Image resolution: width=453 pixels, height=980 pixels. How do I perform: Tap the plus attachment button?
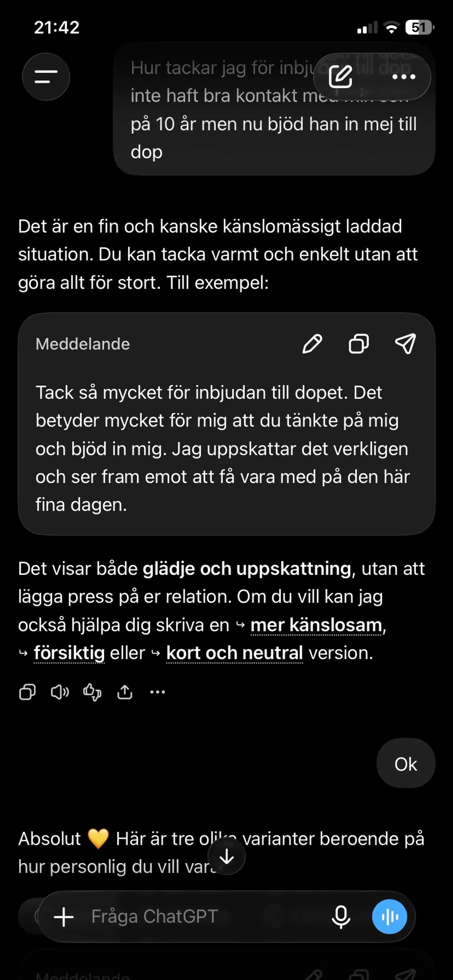64,916
